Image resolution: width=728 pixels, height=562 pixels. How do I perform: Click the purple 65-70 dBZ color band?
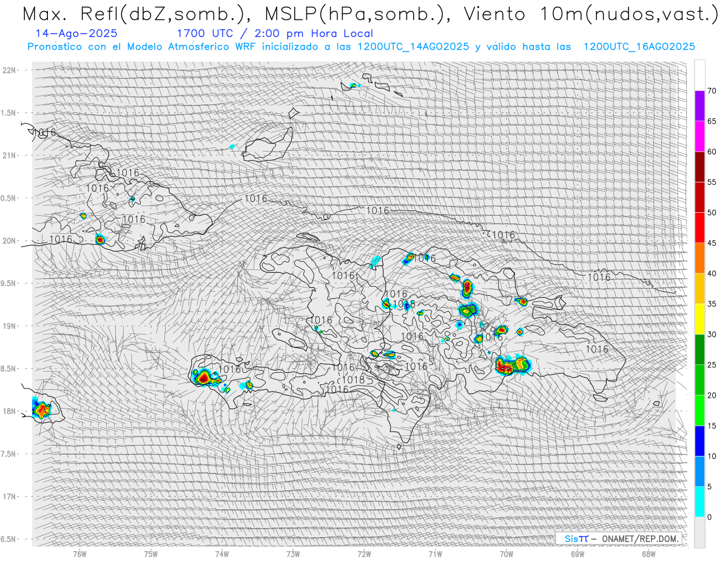coord(699,106)
